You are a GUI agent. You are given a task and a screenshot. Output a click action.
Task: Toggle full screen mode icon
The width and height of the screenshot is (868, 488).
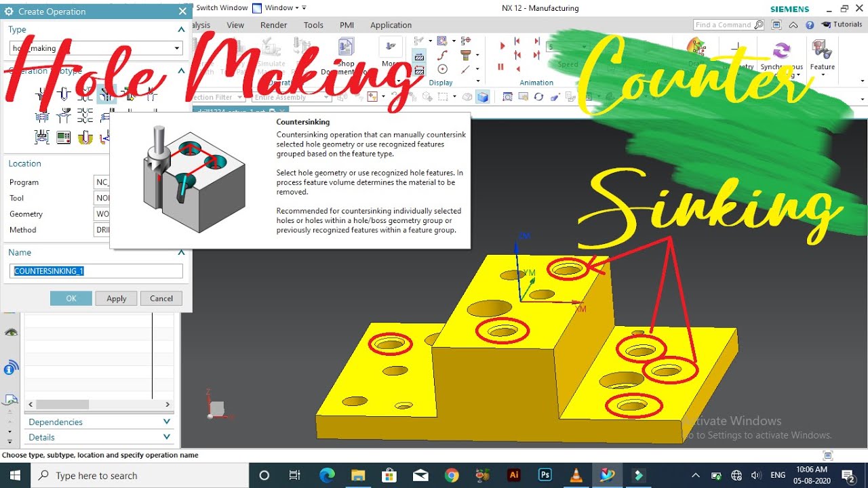coord(776,25)
